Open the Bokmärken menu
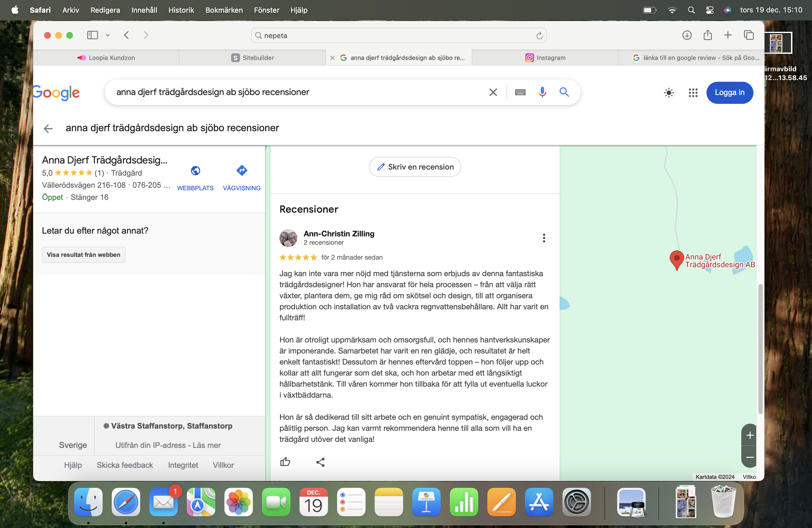 (224, 10)
